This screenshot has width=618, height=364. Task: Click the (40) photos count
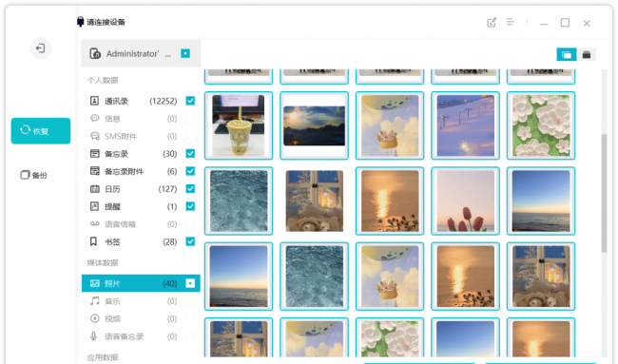(x=170, y=283)
